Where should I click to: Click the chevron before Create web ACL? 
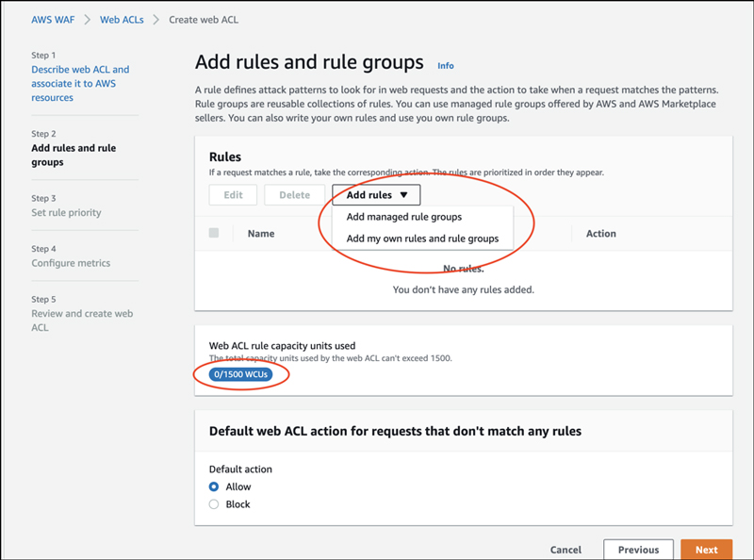tap(156, 20)
